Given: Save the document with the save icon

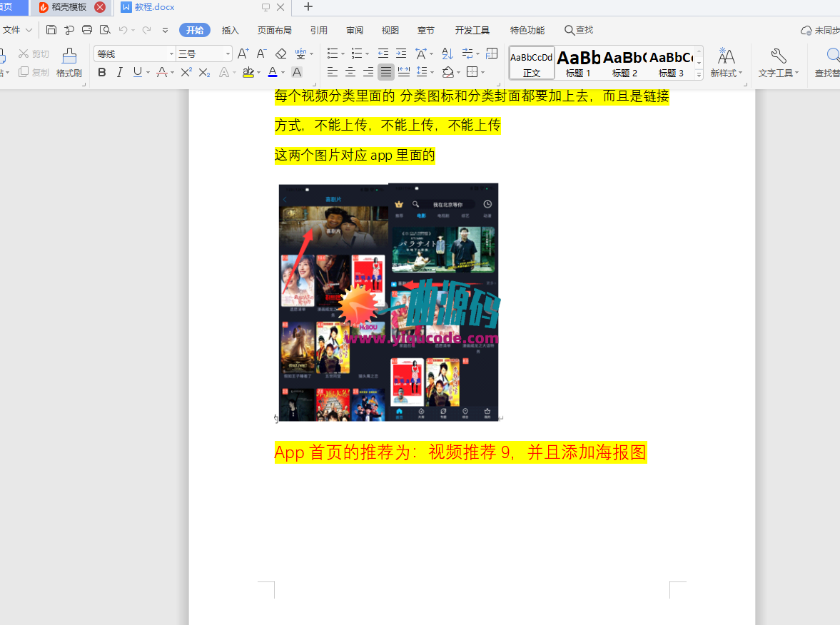Looking at the screenshot, I should pos(51,30).
